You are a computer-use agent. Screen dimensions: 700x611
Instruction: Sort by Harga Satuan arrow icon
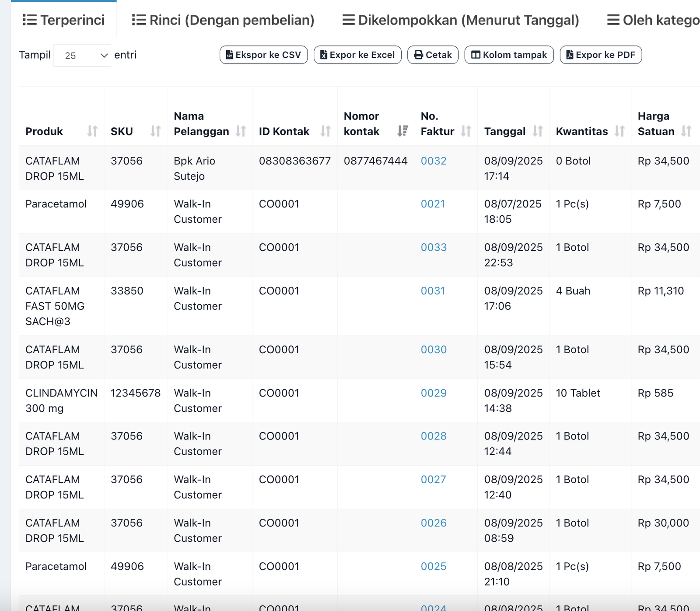(x=686, y=131)
